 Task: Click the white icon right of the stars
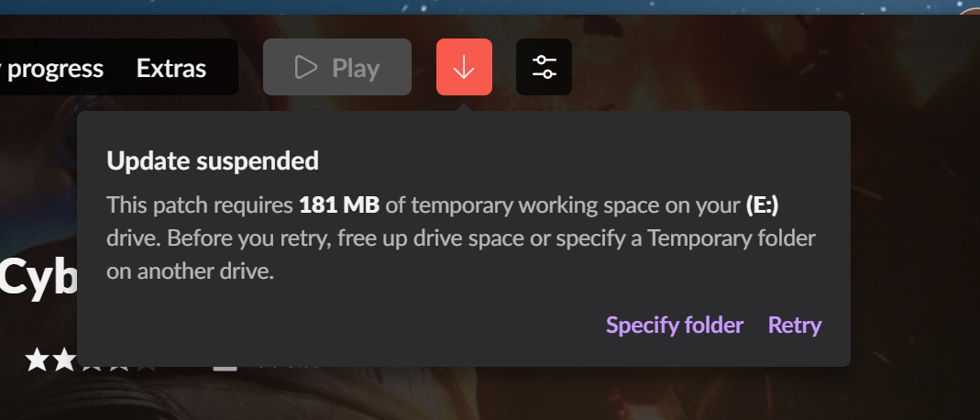pos(225,369)
